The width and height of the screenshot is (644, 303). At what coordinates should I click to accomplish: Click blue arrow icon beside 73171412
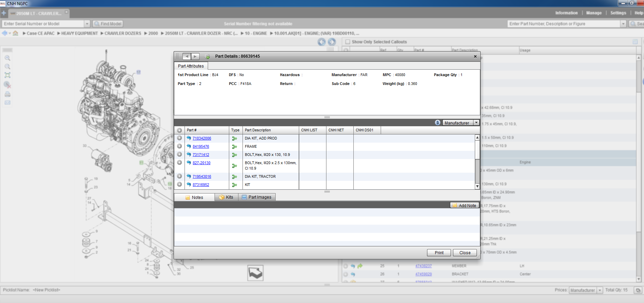click(189, 154)
